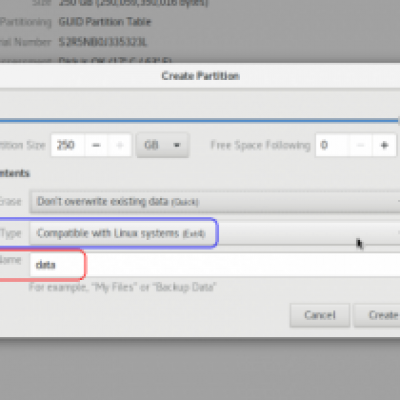Viewport: 400px width, 400px height.
Task: Click the Type label beside Ext4 dropdown
Action: (10, 233)
